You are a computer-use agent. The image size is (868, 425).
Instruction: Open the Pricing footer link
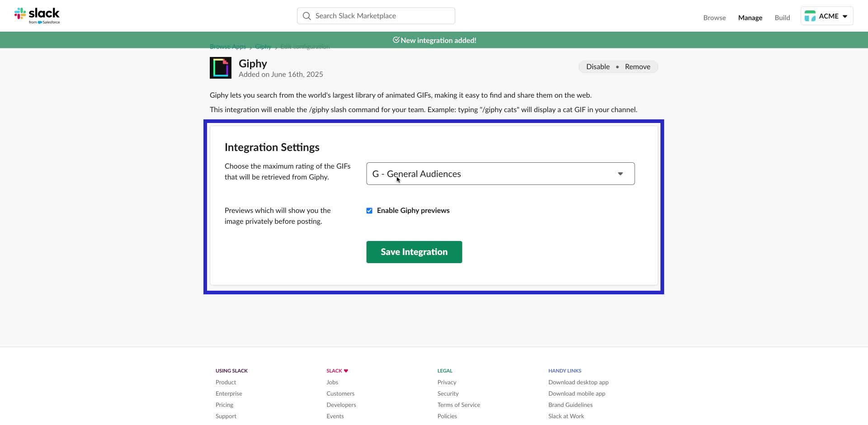click(x=224, y=404)
